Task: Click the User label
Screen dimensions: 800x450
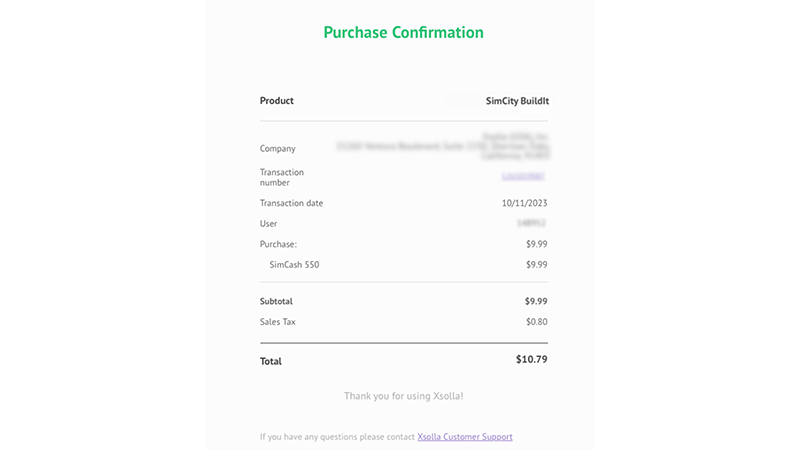Action: 269,224
